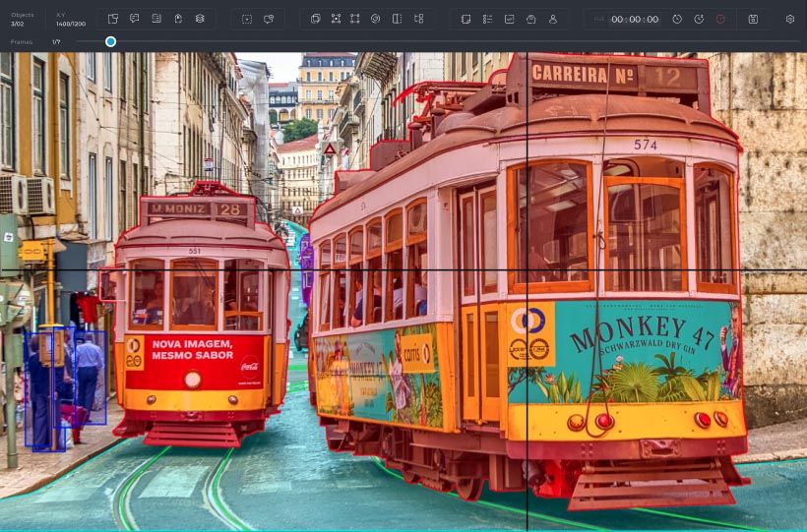
Task: Click the comment bubble with badge icon
Action: coord(269,19)
